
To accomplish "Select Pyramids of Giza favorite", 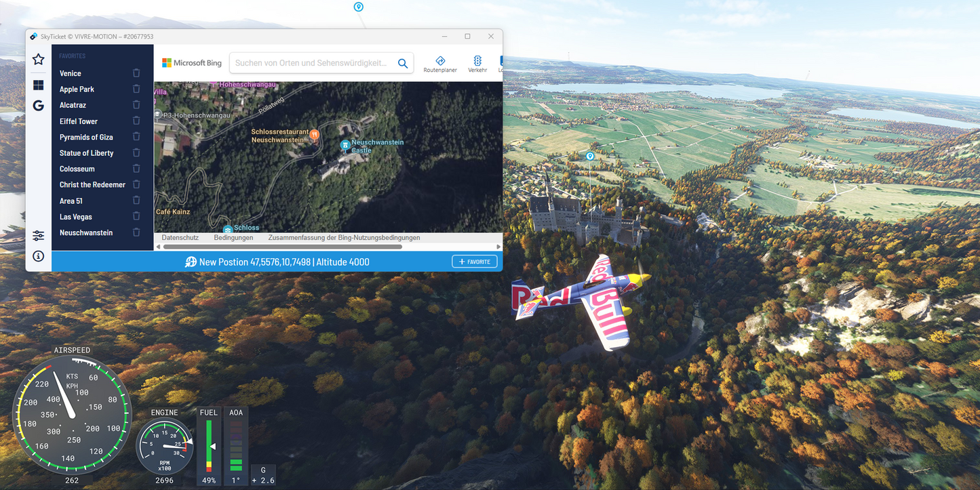I will pos(86,137).
